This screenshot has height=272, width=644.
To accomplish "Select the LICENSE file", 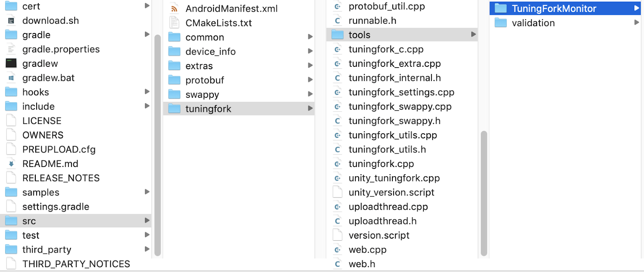I will click(42, 121).
